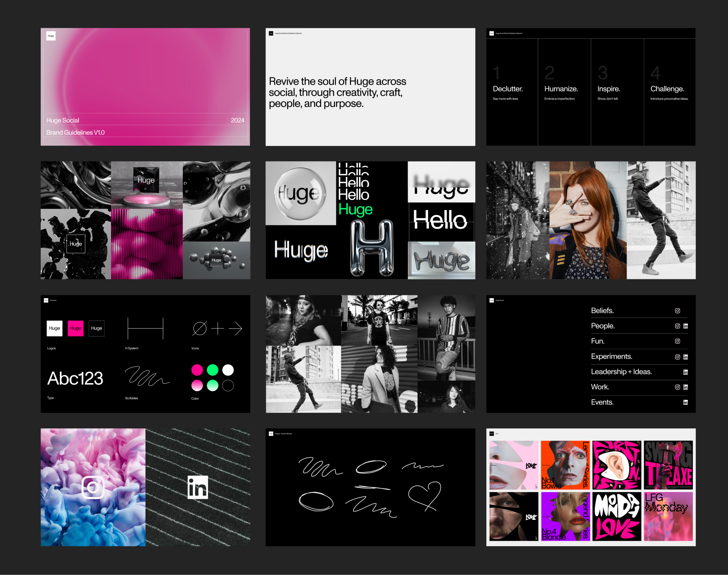Select the "Challenge." heading
Viewport: 728px width, 575px height.
coord(667,89)
